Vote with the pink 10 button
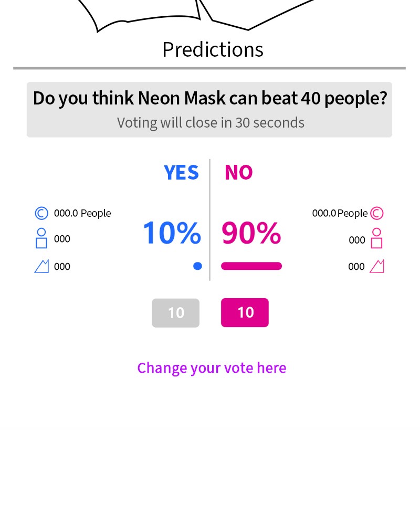This screenshot has height=525, width=420. pyautogui.click(x=245, y=313)
